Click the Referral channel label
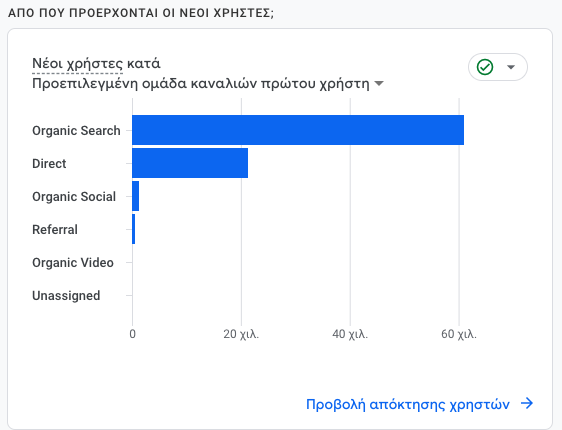Screen dimensions: 562x430 click(x=55, y=230)
